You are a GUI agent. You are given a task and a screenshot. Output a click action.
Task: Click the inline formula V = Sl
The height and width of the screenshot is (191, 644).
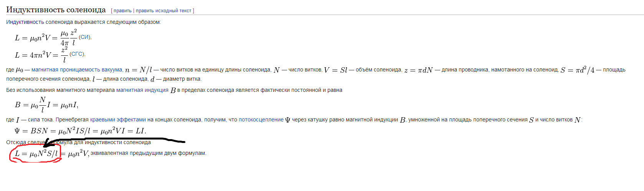tap(335, 70)
